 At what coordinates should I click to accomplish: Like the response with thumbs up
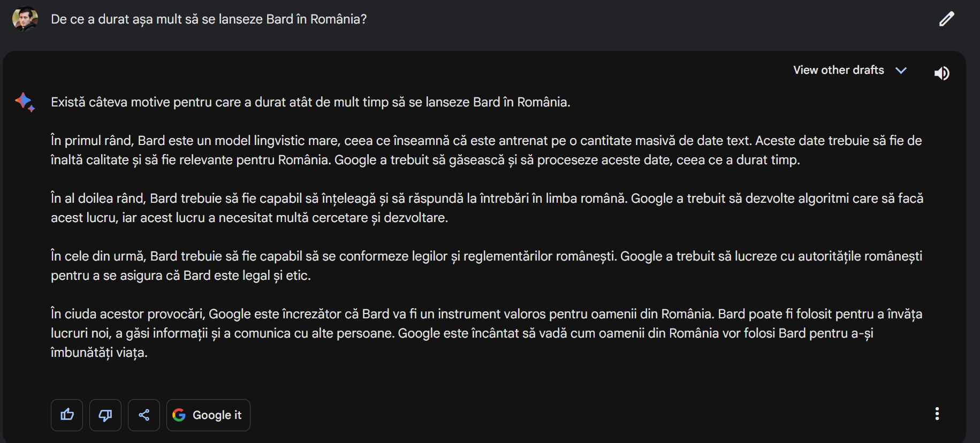(x=67, y=415)
